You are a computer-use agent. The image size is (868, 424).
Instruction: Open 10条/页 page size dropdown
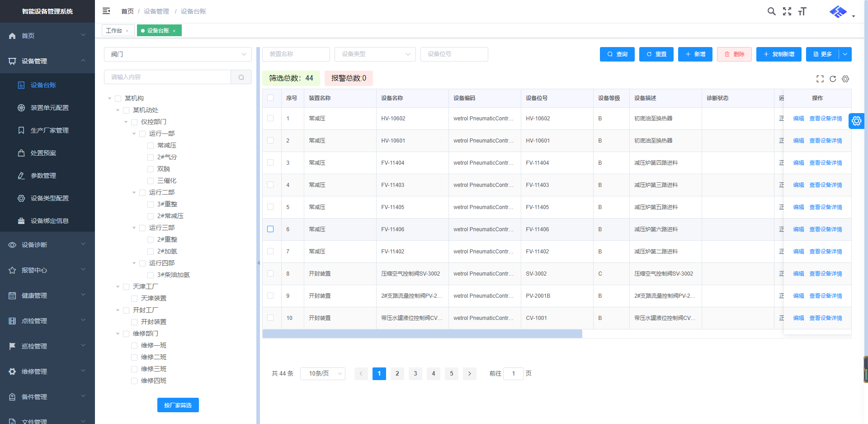point(323,373)
